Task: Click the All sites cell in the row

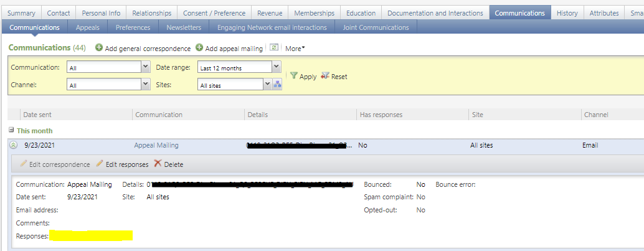Action: pos(481,145)
